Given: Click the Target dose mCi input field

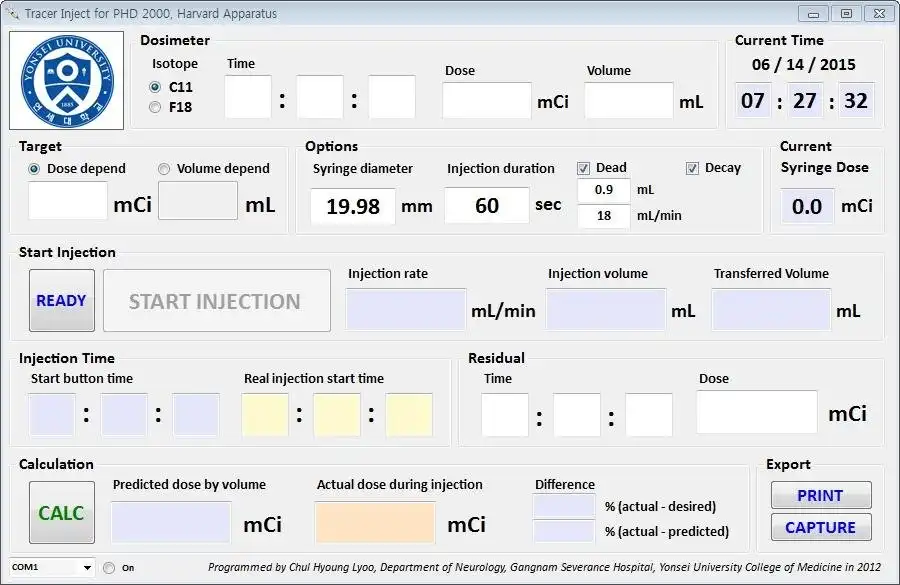Looking at the screenshot, I should click(68, 200).
